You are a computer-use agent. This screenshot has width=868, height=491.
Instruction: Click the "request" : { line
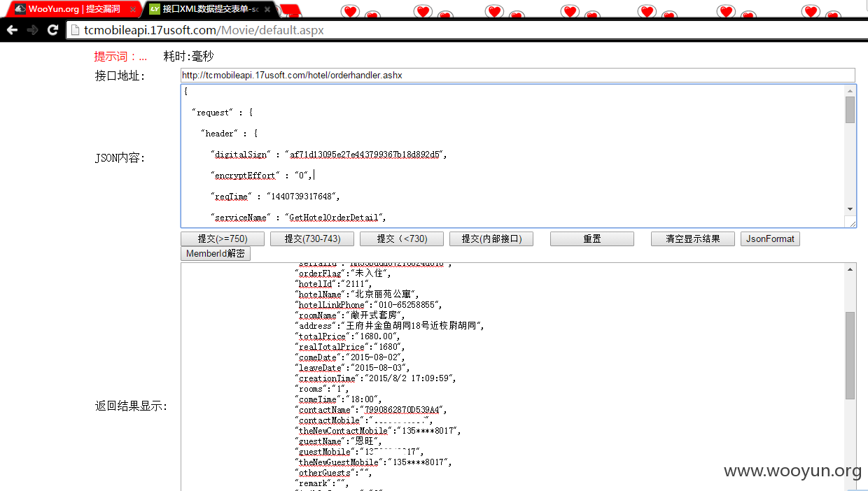223,113
